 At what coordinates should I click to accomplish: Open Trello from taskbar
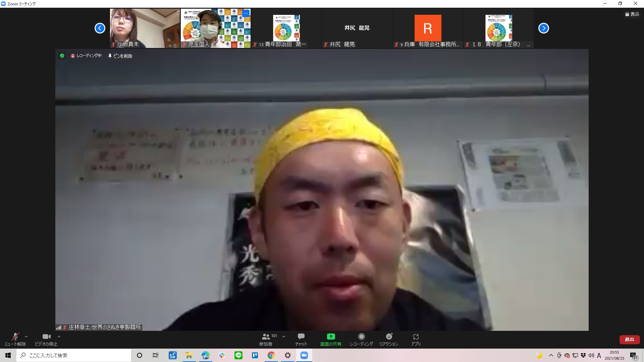pos(255,355)
